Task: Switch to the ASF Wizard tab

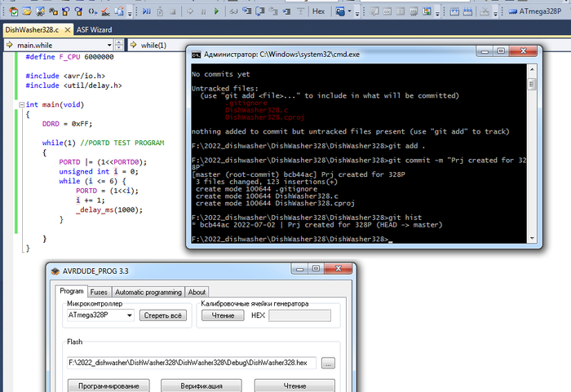Action: pos(94,29)
